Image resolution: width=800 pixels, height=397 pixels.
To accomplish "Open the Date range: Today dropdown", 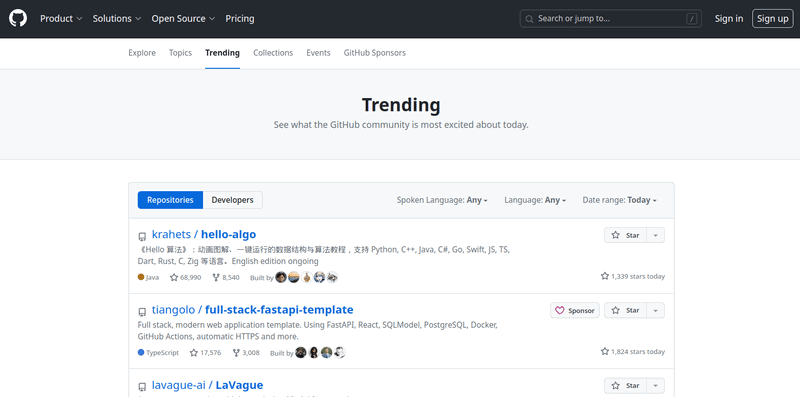I will tap(619, 200).
